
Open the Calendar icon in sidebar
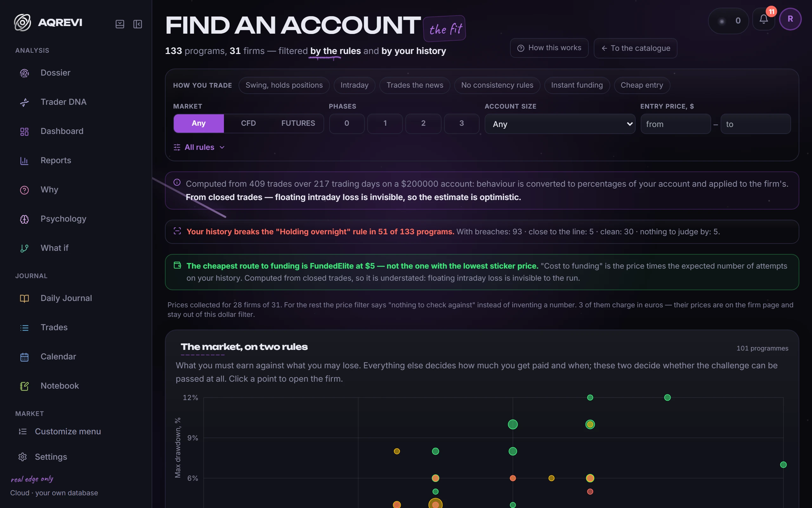[x=24, y=357]
